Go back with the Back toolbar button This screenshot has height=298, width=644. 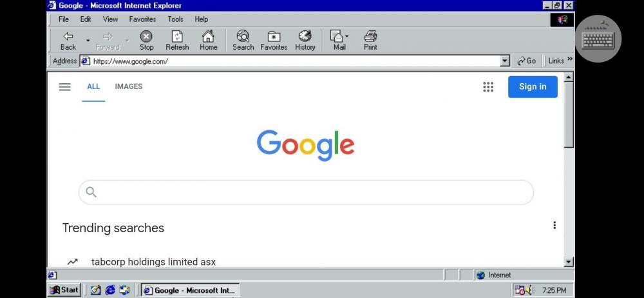pos(68,41)
